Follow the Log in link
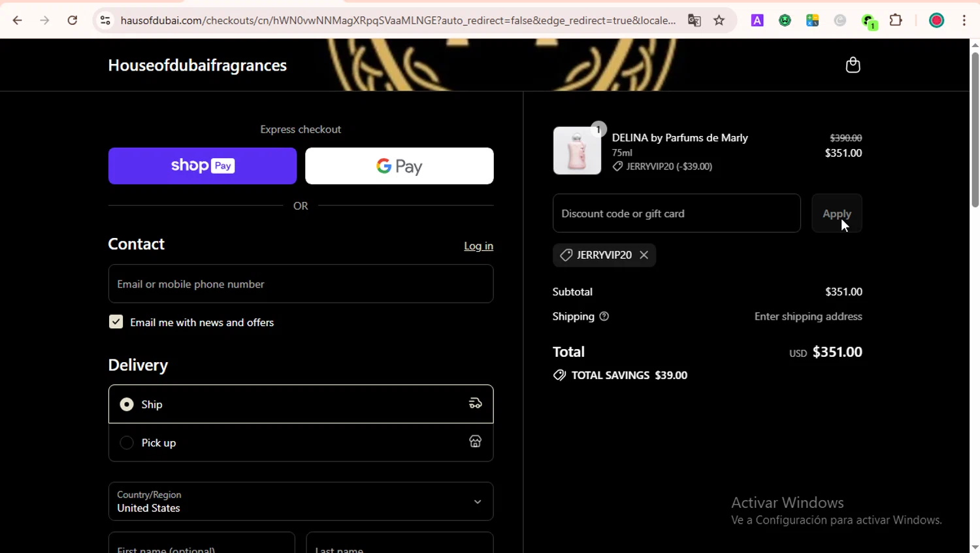The image size is (980, 553). coord(478,246)
